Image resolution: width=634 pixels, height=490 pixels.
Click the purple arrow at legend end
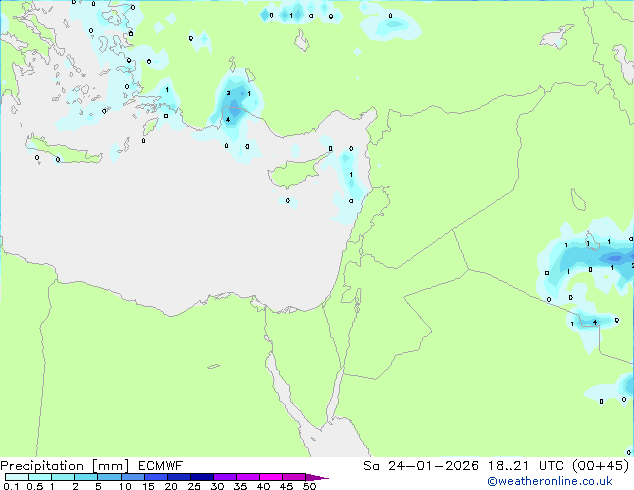317,477
